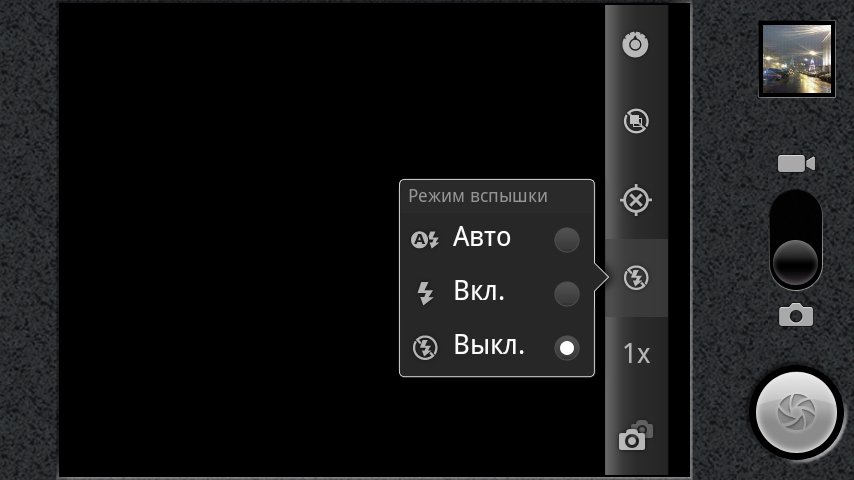
Task: Select the Авто flash radio button
Action: (567, 240)
